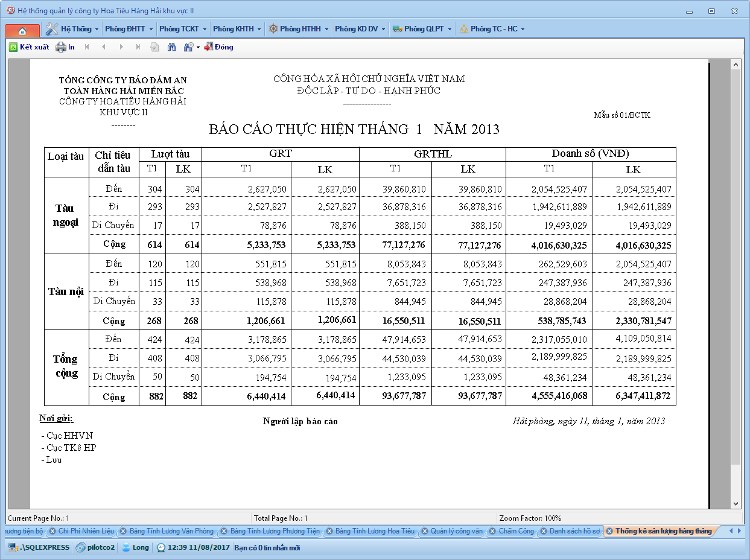
Task: Expand the Hệ Thống menu
Action: click(x=72, y=29)
